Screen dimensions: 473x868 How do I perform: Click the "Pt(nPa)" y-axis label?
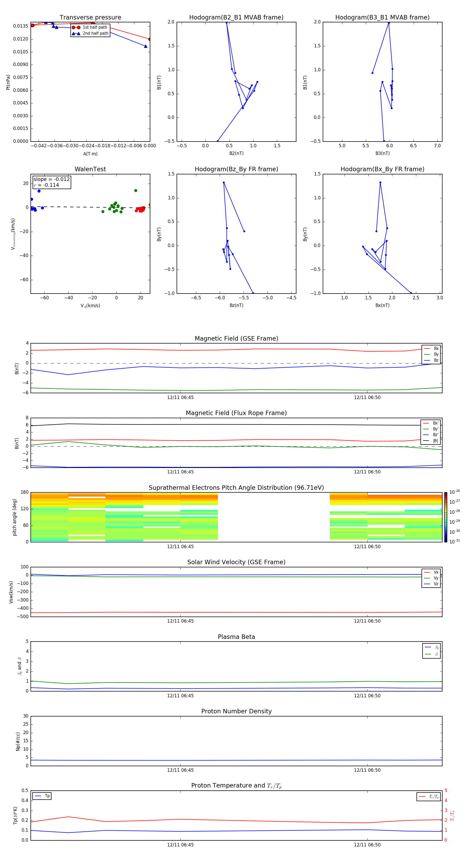tap(8, 82)
